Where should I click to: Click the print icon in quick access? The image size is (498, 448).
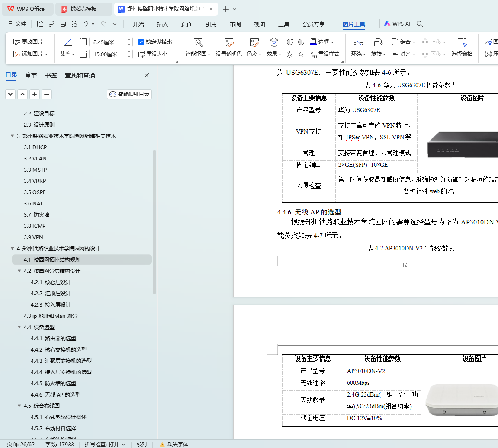(63, 24)
